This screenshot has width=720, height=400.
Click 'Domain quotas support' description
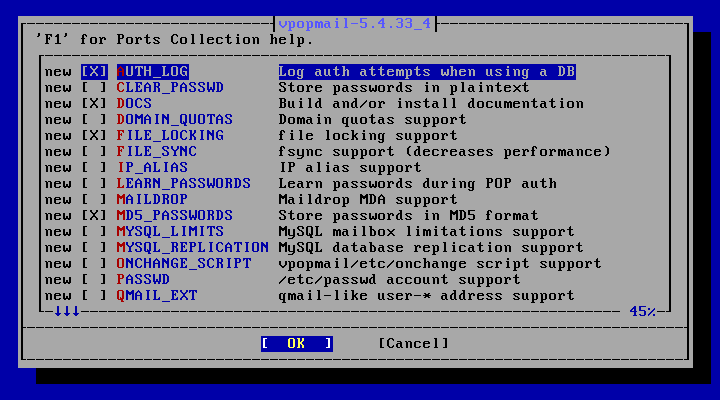[372, 120]
